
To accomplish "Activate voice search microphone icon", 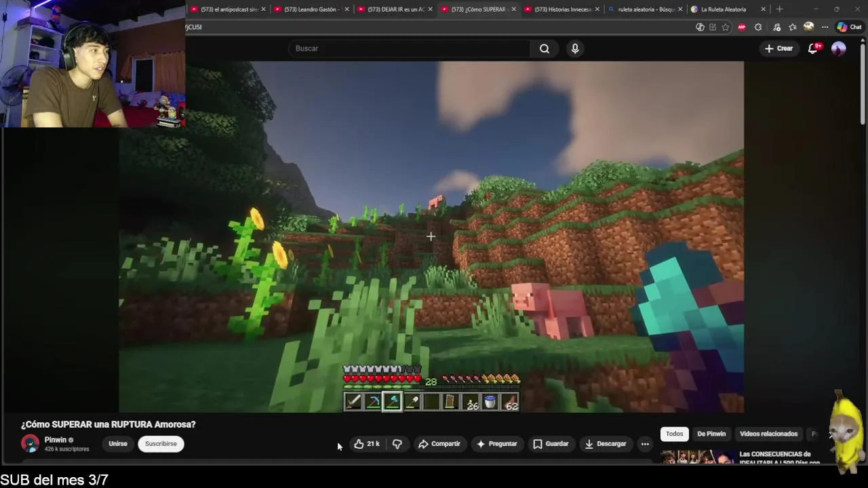I will pyautogui.click(x=575, y=49).
